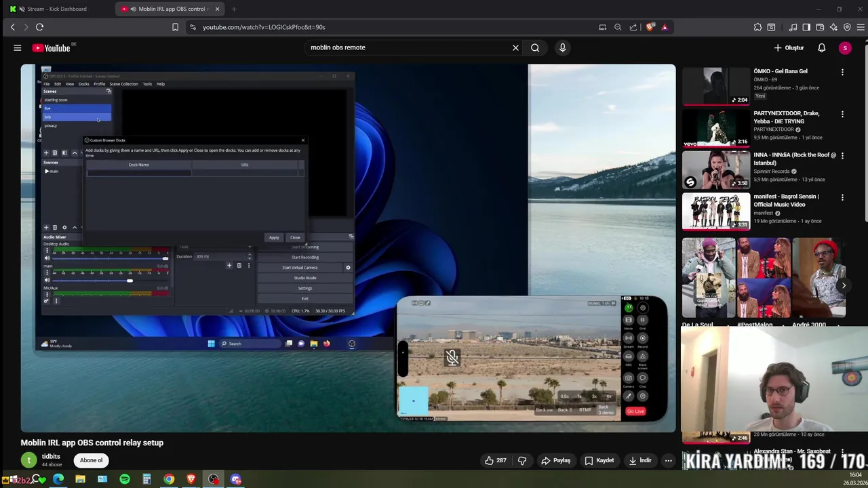Screen dimensions: 868x488
Task: Open more actions ellipsis under the video
Action: [668, 460]
